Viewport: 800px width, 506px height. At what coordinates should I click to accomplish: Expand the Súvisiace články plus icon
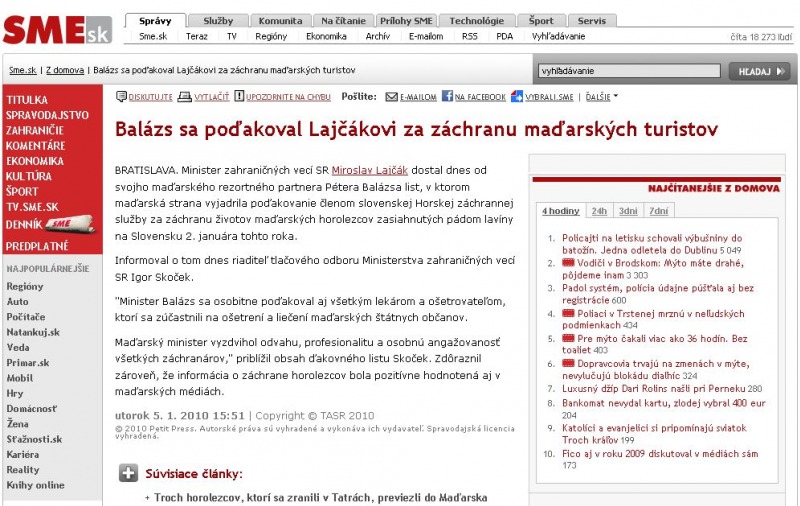(128, 473)
